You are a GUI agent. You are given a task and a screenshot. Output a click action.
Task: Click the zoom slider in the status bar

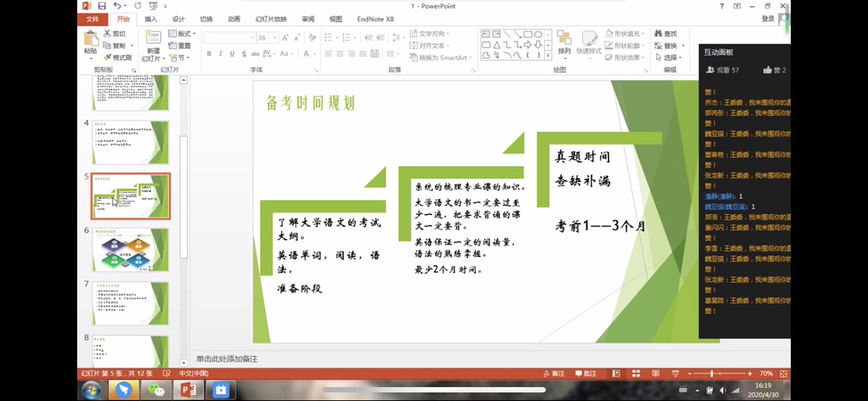point(711,374)
